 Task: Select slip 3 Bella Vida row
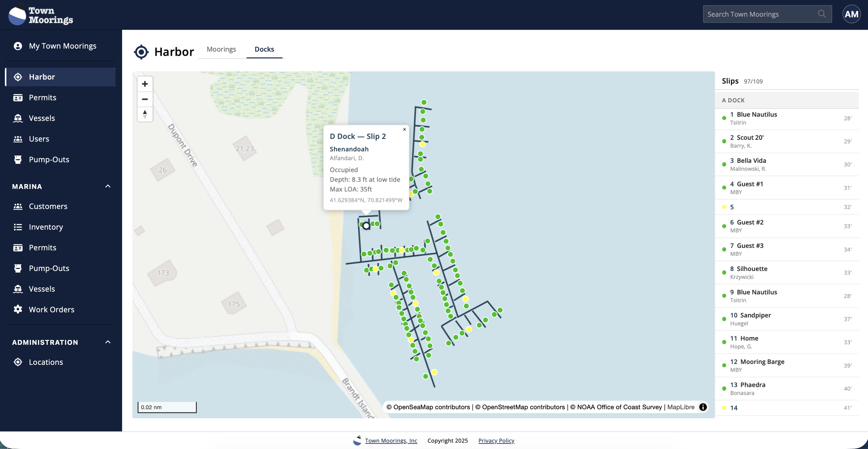(x=787, y=165)
